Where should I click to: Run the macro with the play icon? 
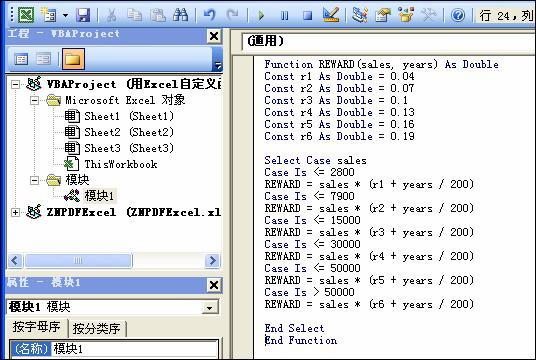261,15
